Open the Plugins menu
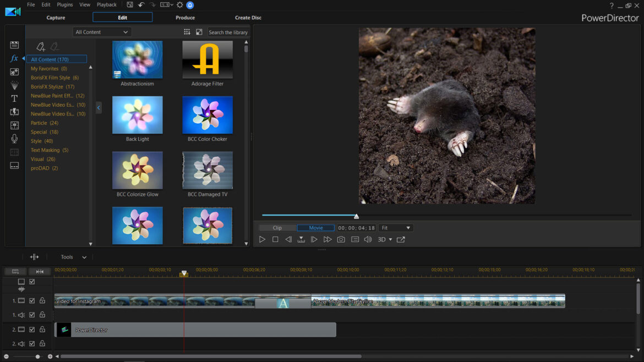This screenshot has height=362, width=644. click(x=64, y=4)
